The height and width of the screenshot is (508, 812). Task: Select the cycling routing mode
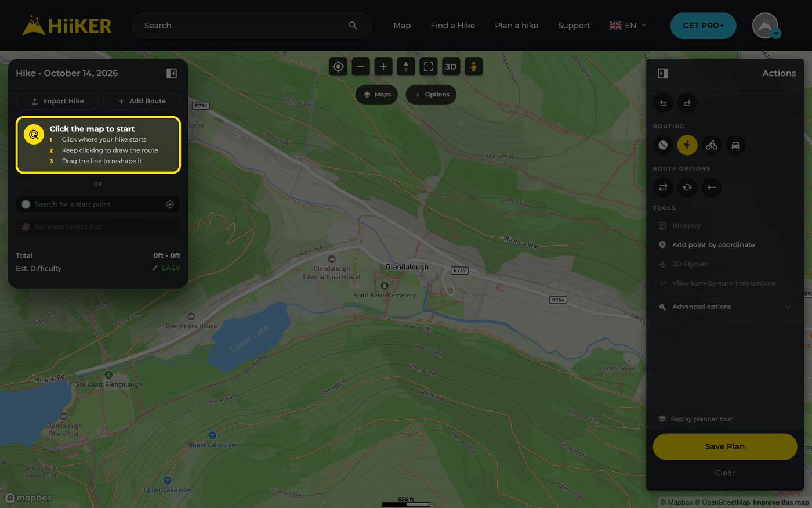click(x=712, y=145)
